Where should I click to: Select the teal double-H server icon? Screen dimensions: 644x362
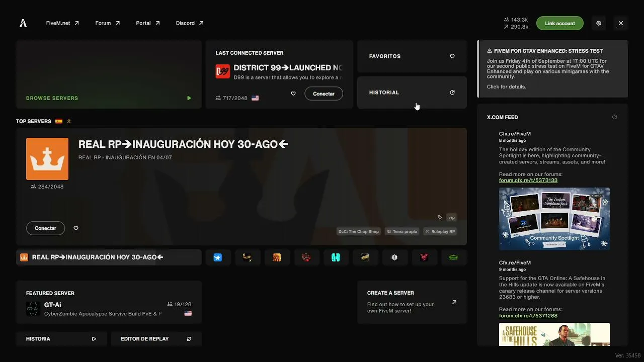[336, 257]
